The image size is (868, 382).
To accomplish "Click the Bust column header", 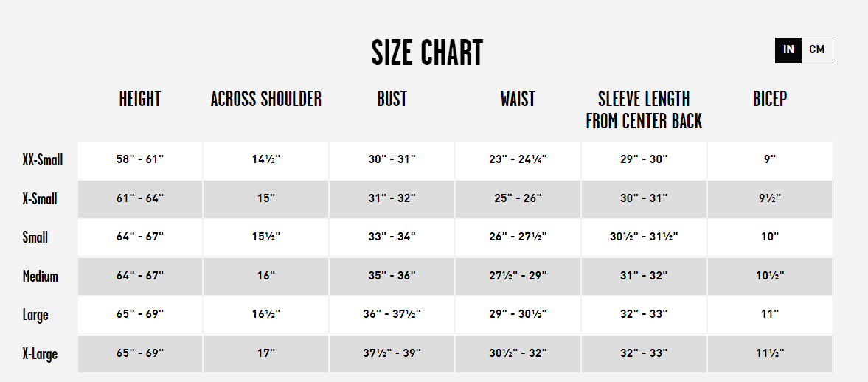I will pyautogui.click(x=392, y=100).
